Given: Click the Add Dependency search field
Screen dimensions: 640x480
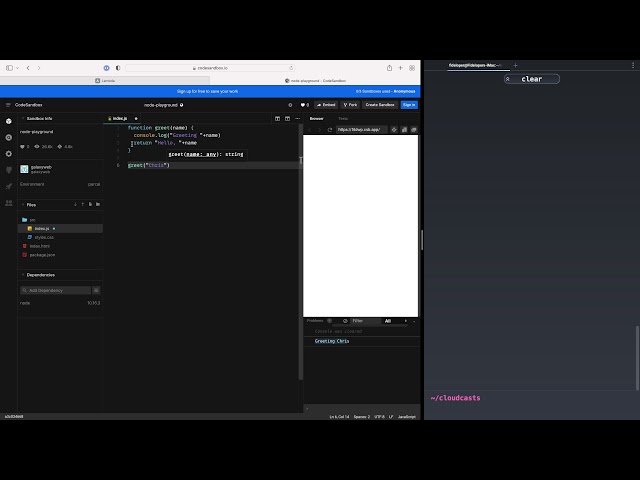Looking at the screenshot, I should pos(56,290).
